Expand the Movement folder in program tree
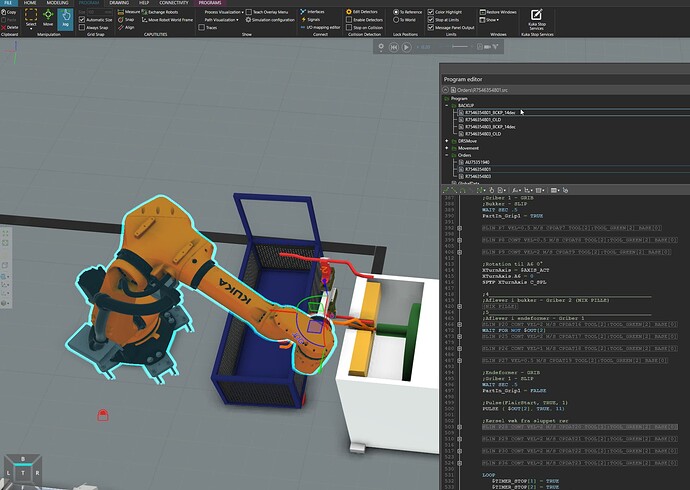Image resolution: width=690 pixels, height=490 pixels. 447,148
